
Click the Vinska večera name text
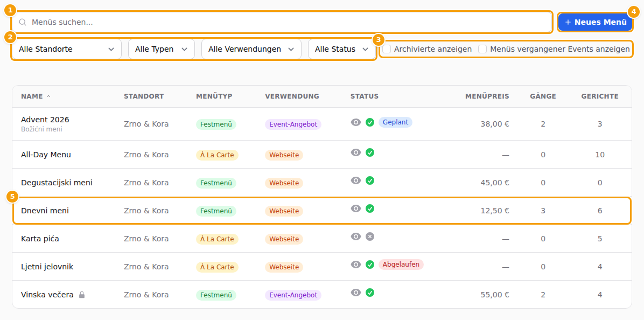pyautogui.click(x=47, y=295)
